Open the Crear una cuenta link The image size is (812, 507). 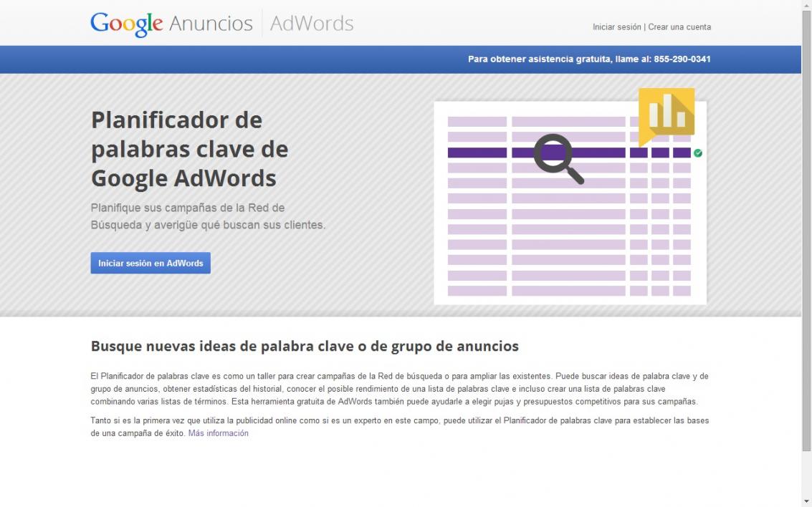click(x=679, y=27)
